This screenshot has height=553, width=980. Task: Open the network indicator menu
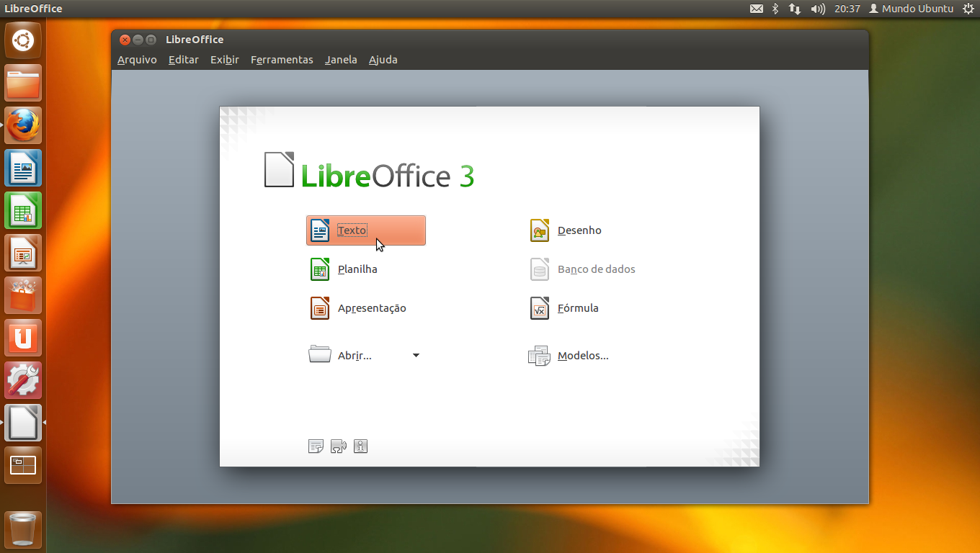click(x=795, y=9)
